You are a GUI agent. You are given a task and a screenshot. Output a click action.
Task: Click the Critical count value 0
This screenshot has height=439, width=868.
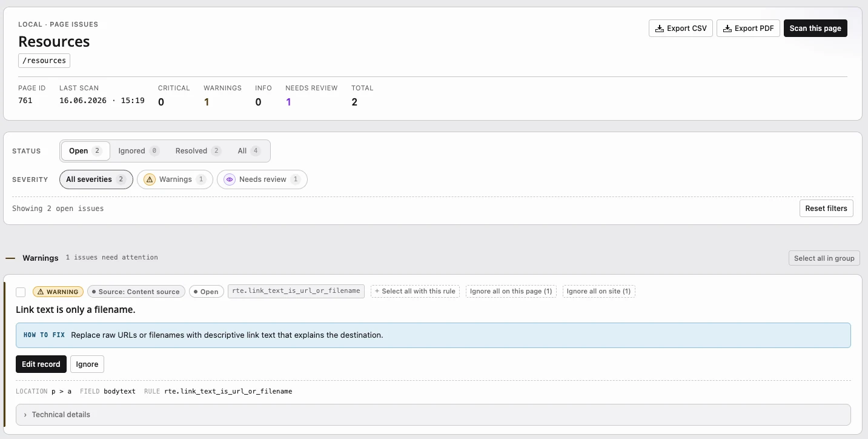pyautogui.click(x=161, y=102)
